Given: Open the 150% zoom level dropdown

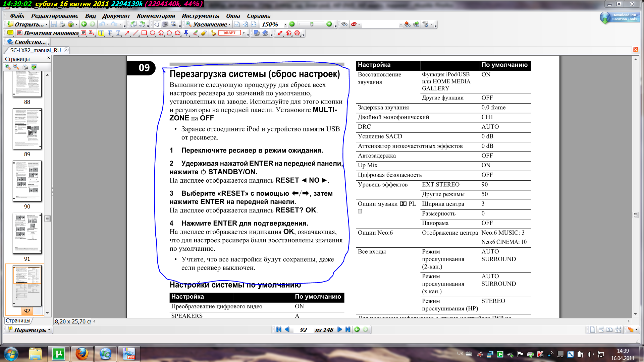Looking at the screenshot, I should click(285, 24).
